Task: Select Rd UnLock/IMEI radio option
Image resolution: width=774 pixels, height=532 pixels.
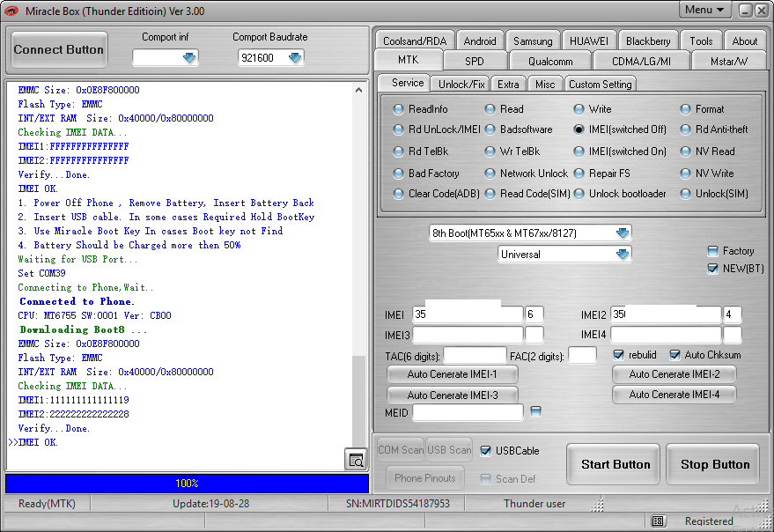Action: [398, 129]
